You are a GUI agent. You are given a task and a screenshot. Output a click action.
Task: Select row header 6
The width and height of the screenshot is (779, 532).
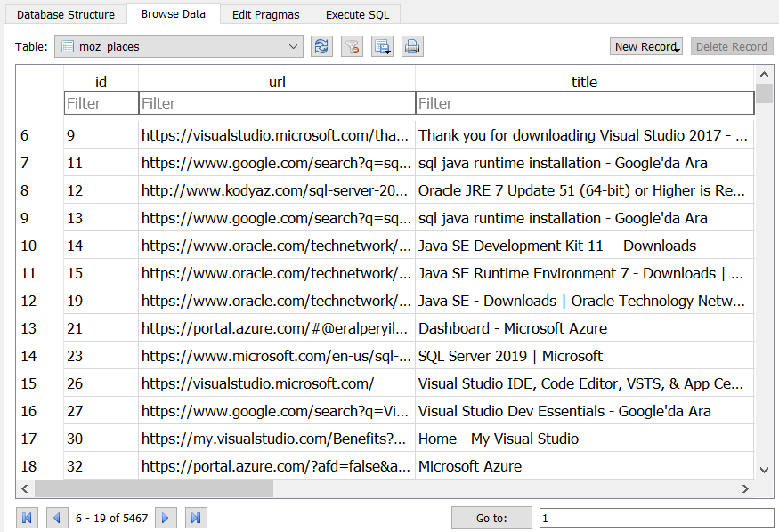point(40,135)
